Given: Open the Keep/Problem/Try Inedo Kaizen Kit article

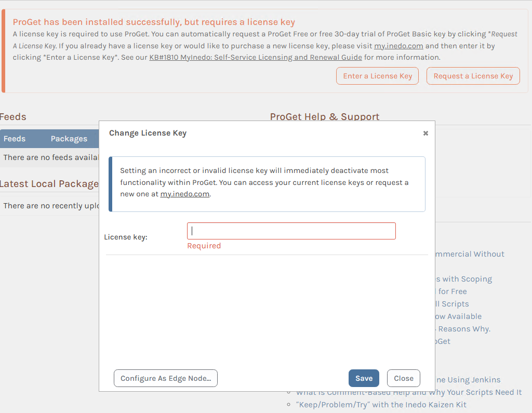Looking at the screenshot, I should (x=381, y=405).
